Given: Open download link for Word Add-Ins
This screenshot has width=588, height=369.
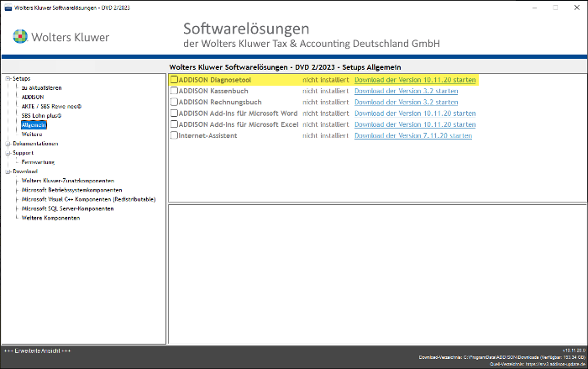Looking at the screenshot, I should tap(415, 113).
